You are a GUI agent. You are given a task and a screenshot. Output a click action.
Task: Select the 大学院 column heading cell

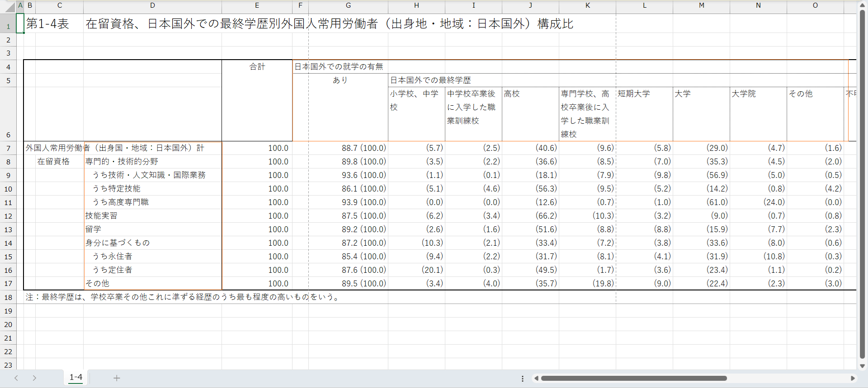(x=758, y=94)
